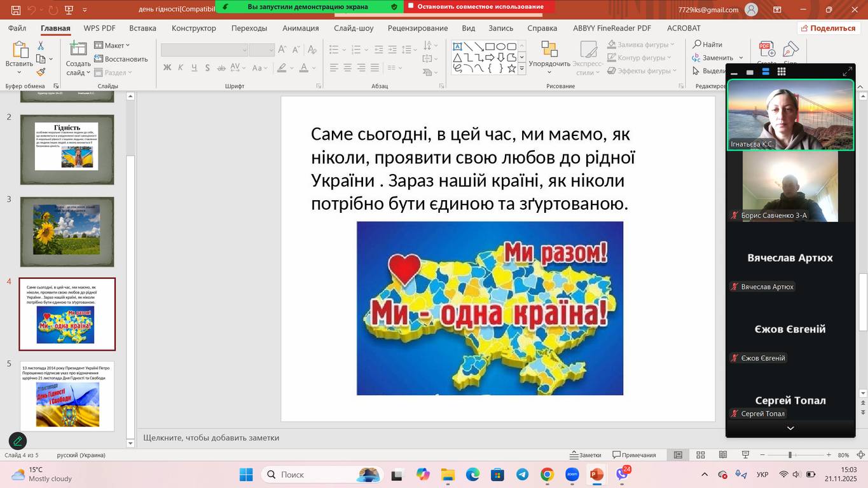Click the Zoom gallery view grid icon
The image size is (868, 488).
[782, 72]
